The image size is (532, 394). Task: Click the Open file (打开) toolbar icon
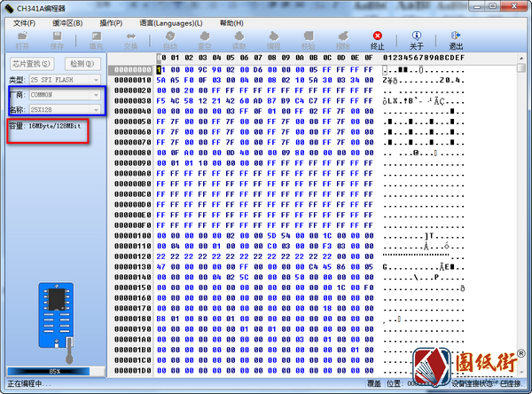point(22,39)
